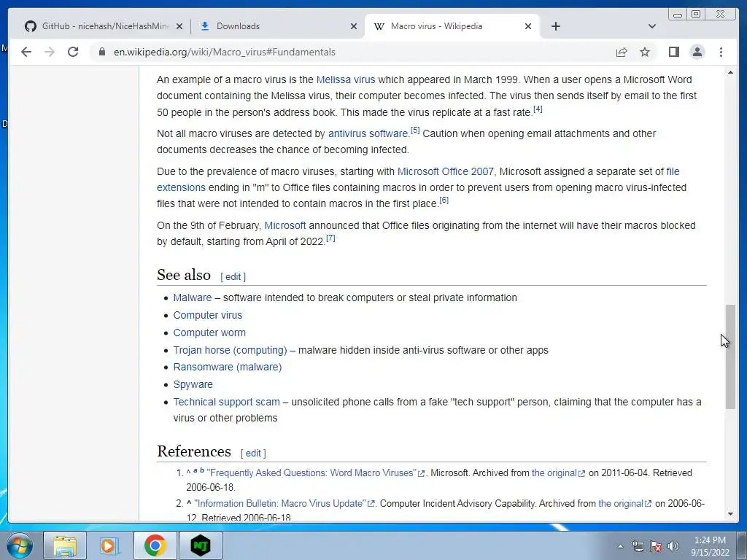Click the volume speaker tray icon
Screen dimensions: 747x560
673,546
